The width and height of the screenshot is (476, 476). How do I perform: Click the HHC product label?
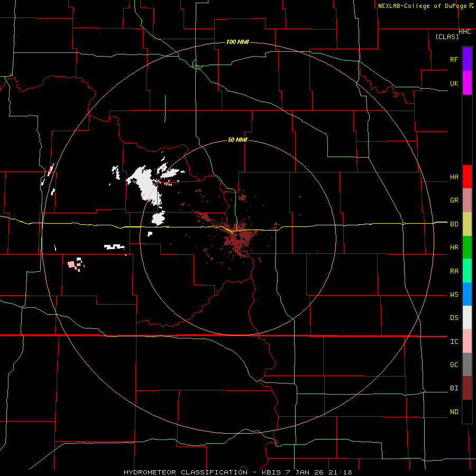tap(464, 32)
